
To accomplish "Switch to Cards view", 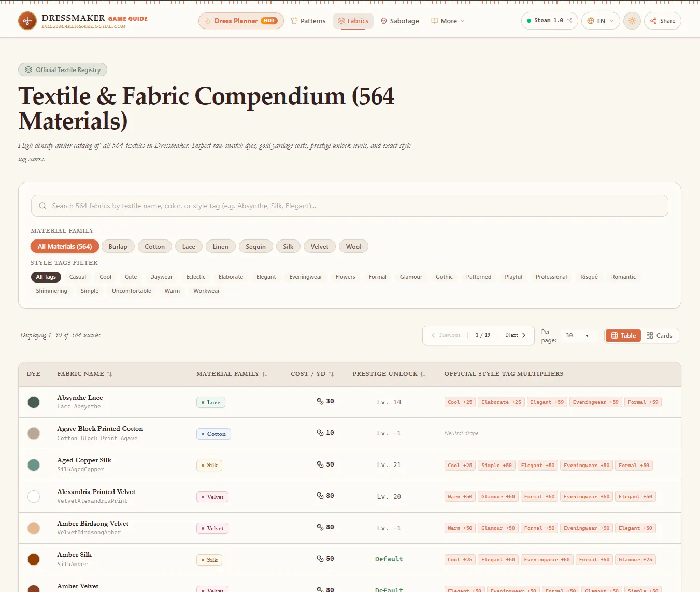I will coord(660,335).
